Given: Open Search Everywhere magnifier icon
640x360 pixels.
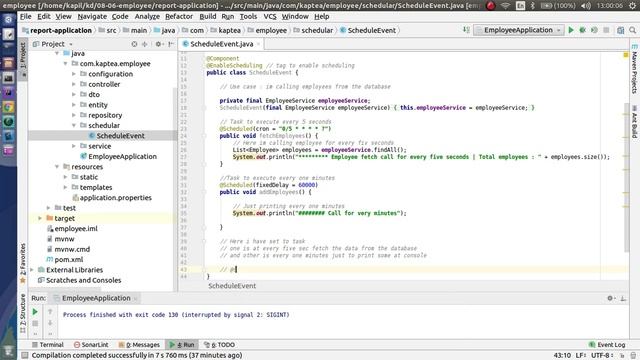Looking at the screenshot, I should pyautogui.click(x=632, y=30).
